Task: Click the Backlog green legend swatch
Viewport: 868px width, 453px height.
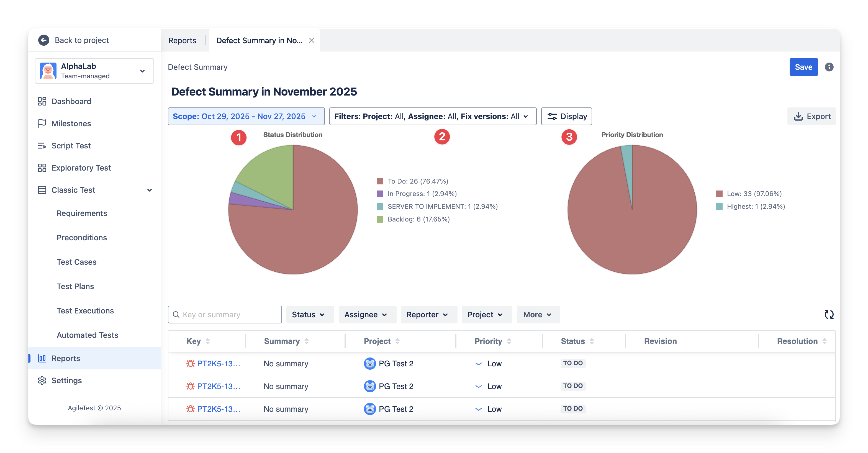Action: pyautogui.click(x=380, y=219)
